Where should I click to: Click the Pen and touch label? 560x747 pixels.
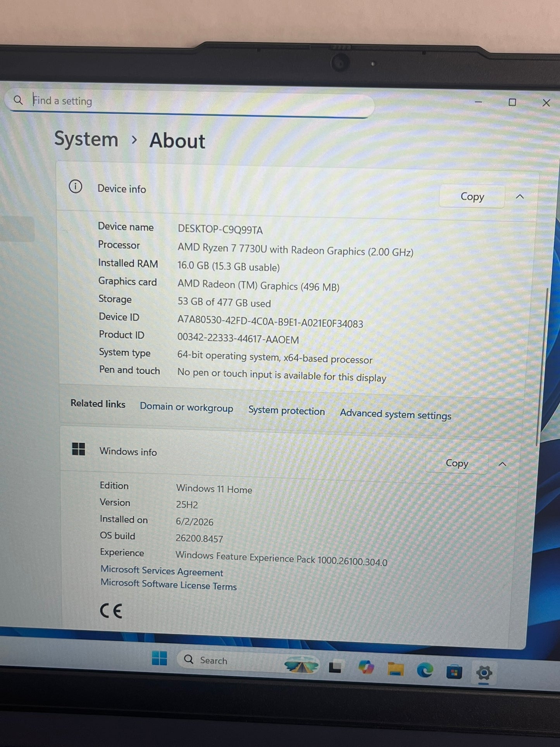pyautogui.click(x=129, y=370)
